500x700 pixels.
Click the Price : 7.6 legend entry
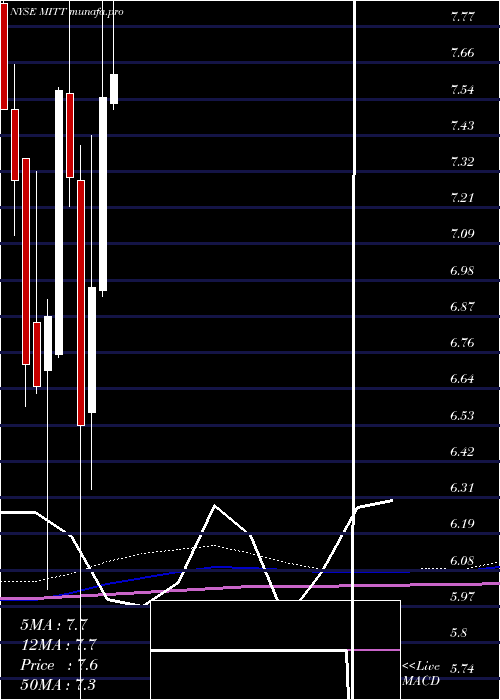pyautogui.click(x=59, y=665)
